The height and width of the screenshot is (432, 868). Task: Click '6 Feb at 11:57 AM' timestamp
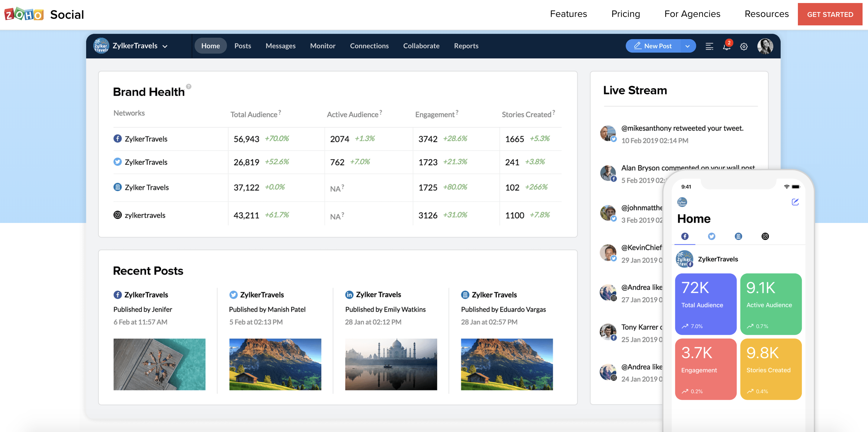(x=140, y=322)
